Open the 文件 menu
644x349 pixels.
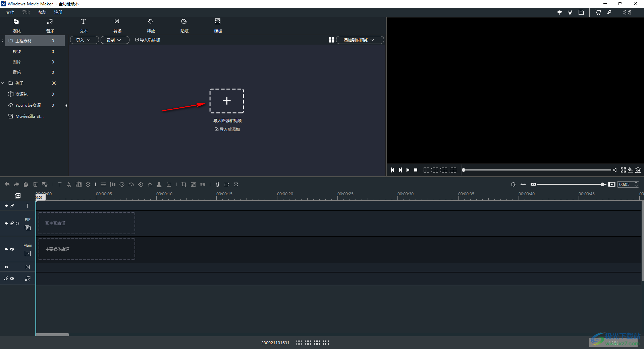click(10, 12)
